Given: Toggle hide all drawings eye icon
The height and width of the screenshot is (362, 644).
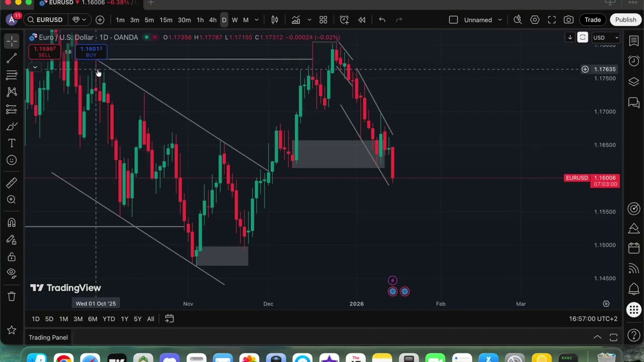Looking at the screenshot, I should [12, 273].
